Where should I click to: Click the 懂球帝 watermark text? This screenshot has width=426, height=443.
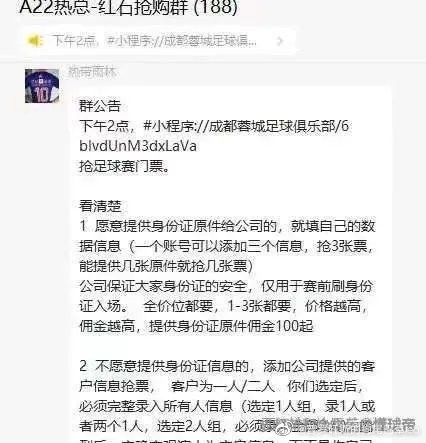click(x=396, y=424)
